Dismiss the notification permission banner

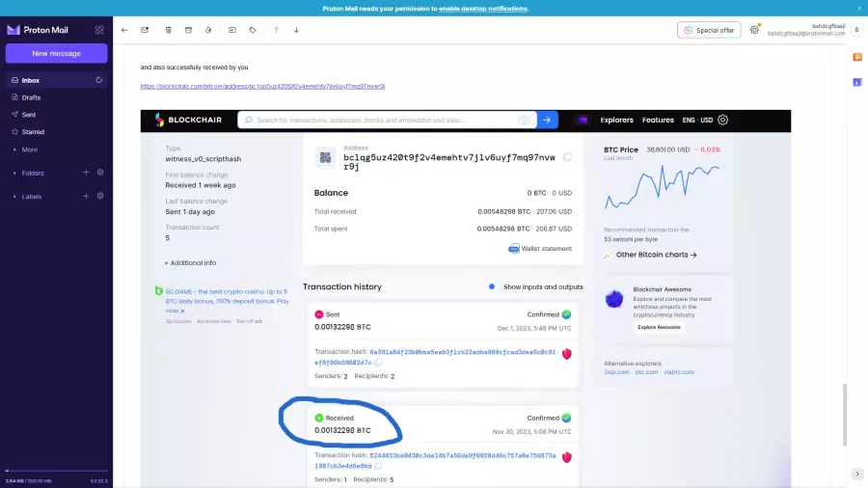click(x=859, y=9)
